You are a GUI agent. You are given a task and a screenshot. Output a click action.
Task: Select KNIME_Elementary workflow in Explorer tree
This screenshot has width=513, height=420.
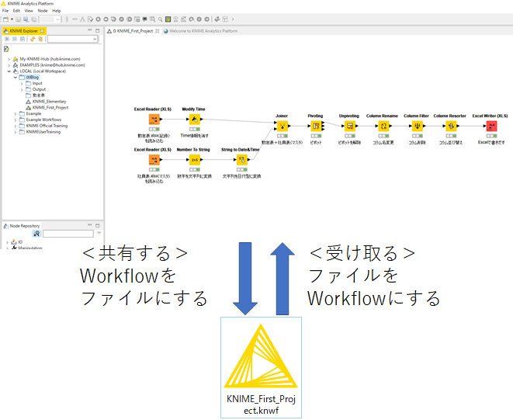coord(49,102)
